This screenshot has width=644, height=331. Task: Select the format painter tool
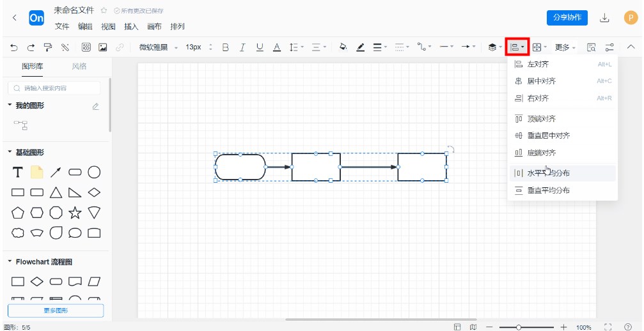tap(48, 47)
